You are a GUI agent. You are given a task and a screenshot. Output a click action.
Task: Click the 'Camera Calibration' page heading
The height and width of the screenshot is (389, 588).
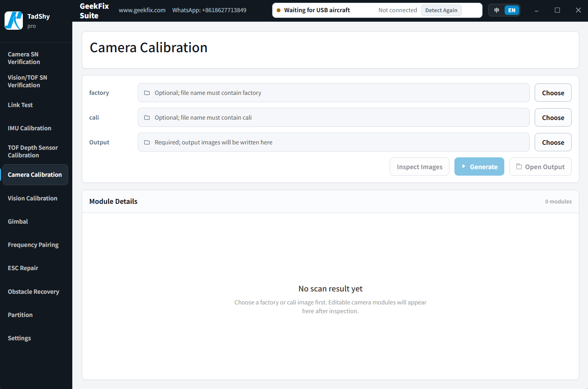pyautogui.click(x=148, y=48)
